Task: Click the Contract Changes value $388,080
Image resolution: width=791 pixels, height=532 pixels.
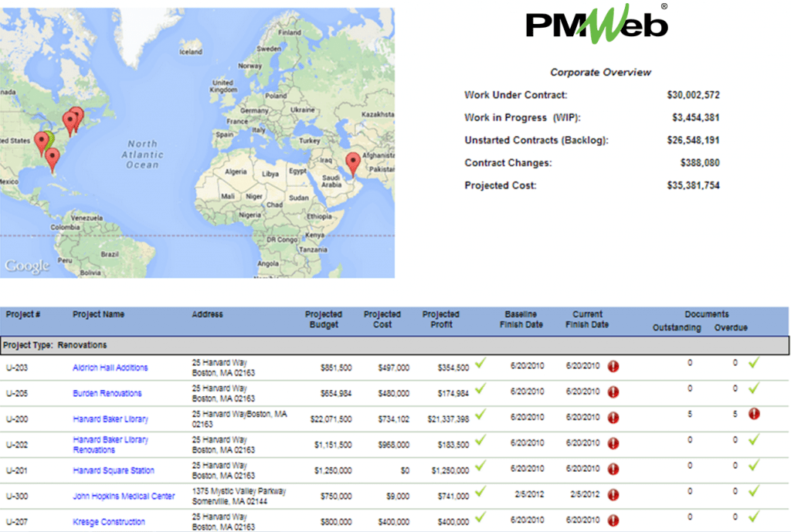Action: (700, 163)
